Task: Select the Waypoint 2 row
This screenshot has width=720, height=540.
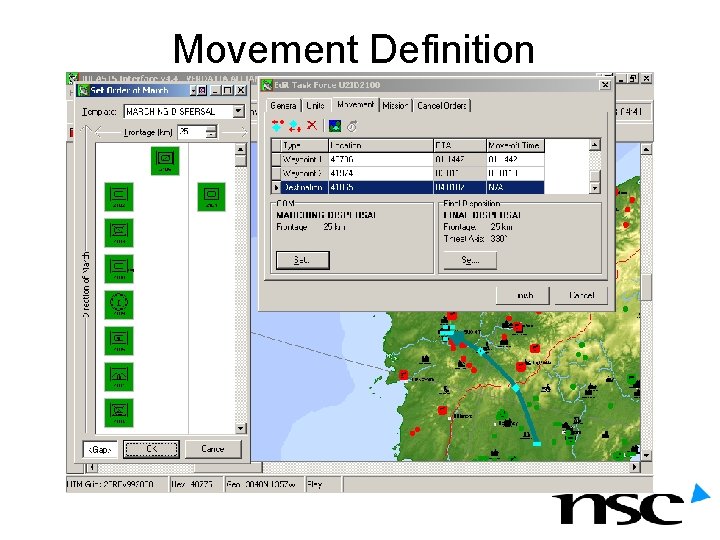Action: coord(408,174)
